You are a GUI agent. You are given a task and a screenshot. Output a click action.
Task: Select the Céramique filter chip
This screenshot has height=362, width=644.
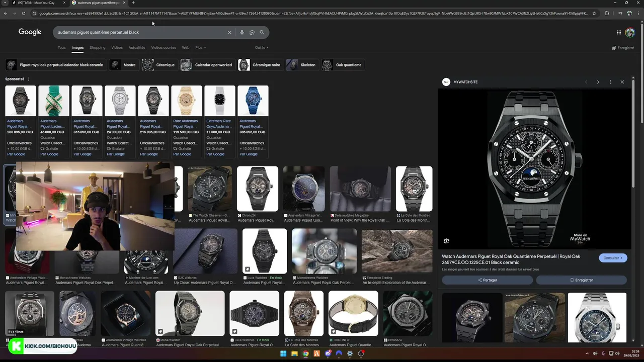tap(159, 65)
